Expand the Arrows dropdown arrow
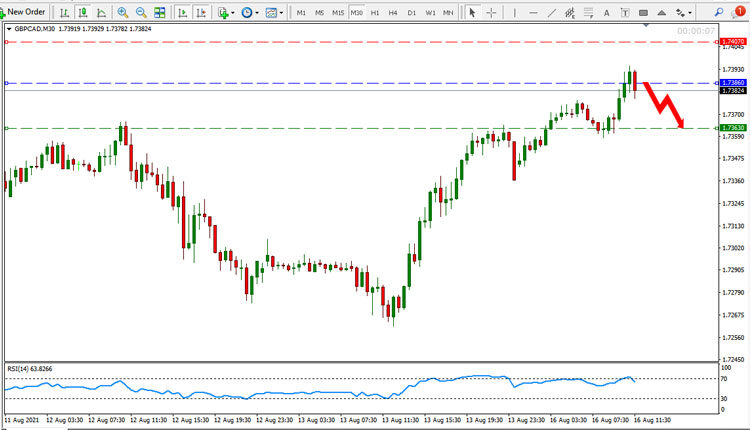The width and height of the screenshot is (750, 430). point(690,13)
